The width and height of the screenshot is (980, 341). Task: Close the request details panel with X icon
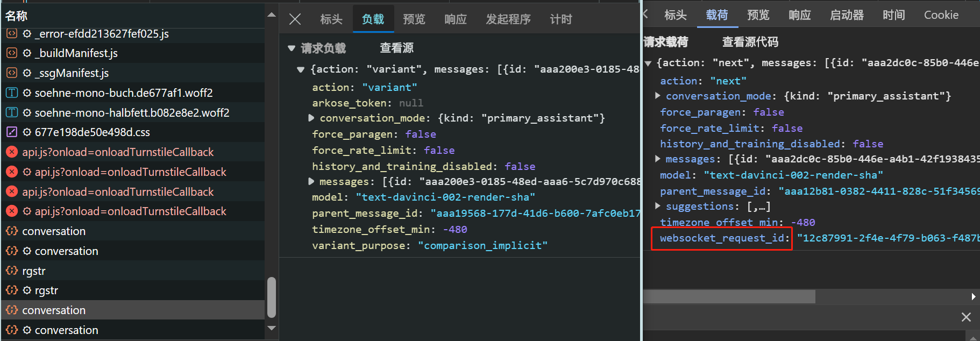(x=295, y=19)
